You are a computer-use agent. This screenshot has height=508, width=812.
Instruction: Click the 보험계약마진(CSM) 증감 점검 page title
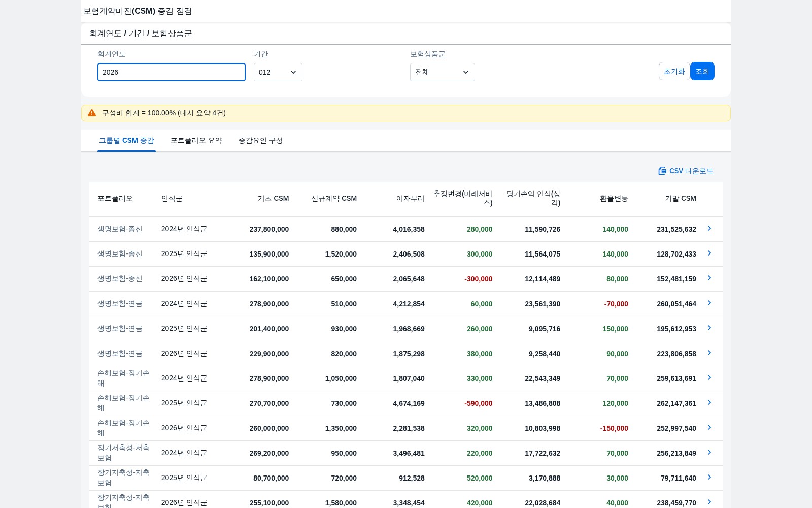pos(138,11)
